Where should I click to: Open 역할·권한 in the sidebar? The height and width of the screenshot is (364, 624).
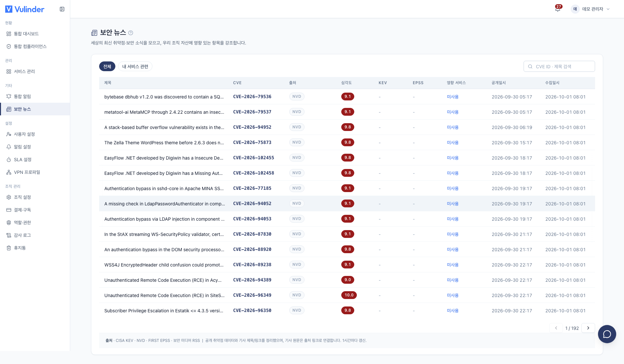35,223
